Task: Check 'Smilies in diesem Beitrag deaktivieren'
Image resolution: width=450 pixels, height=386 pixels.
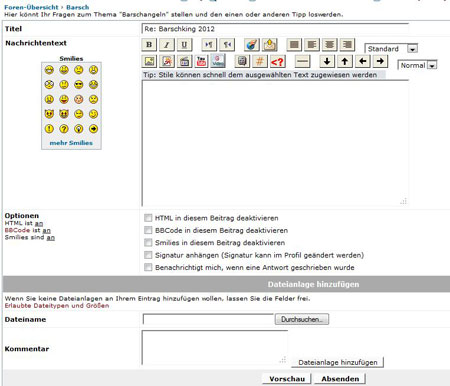Action: click(x=148, y=243)
